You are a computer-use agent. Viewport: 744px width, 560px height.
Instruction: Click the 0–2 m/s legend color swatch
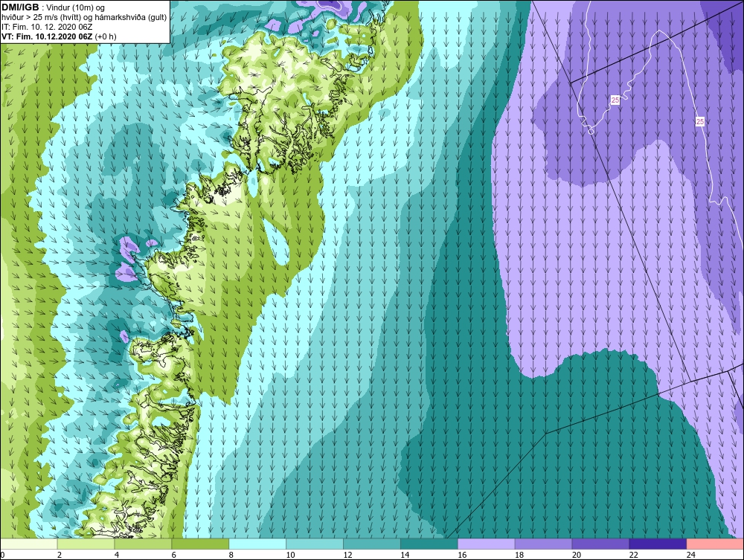[29, 544]
